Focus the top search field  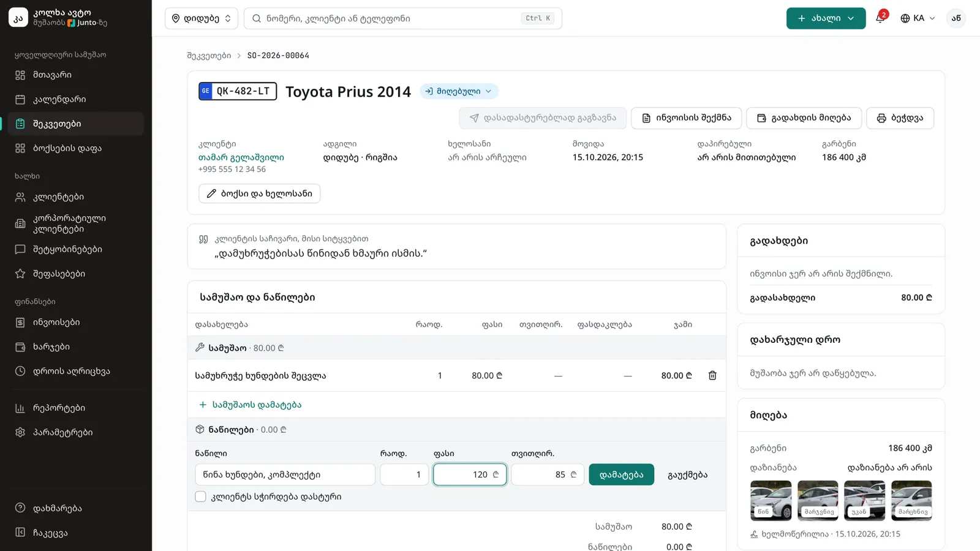pyautogui.click(x=402, y=18)
